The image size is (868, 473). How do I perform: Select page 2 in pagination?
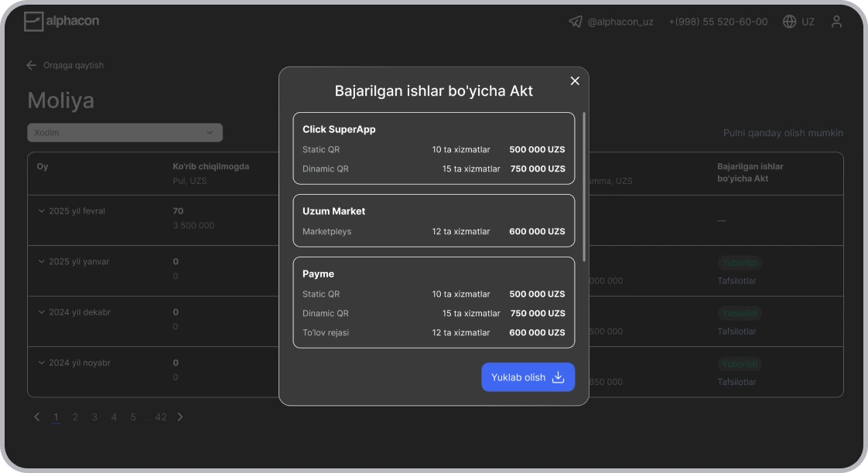point(75,417)
